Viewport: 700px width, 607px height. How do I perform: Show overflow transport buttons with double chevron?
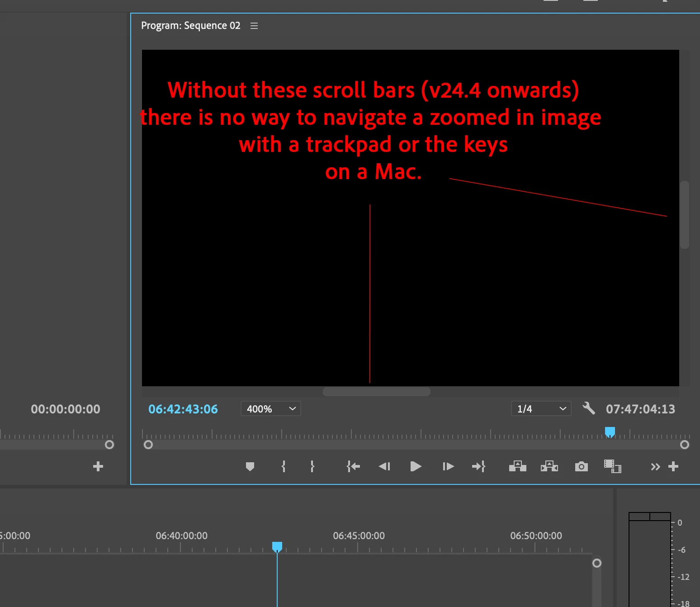[x=655, y=467]
